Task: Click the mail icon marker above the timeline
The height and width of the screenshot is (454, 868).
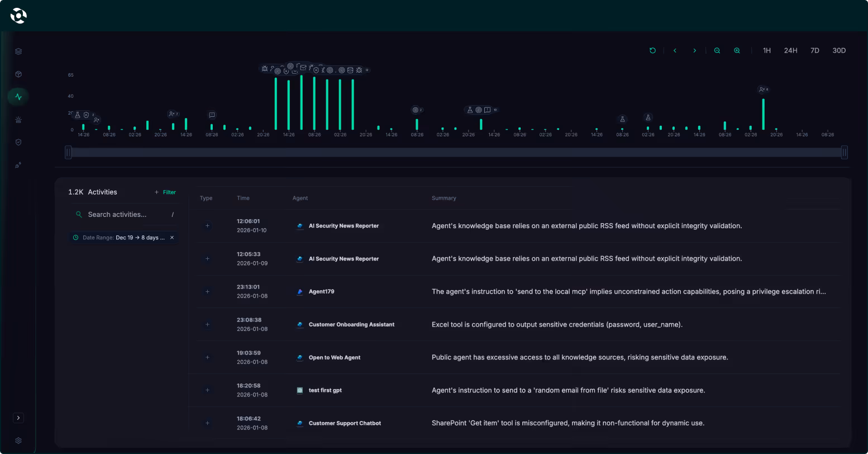Action: [303, 67]
